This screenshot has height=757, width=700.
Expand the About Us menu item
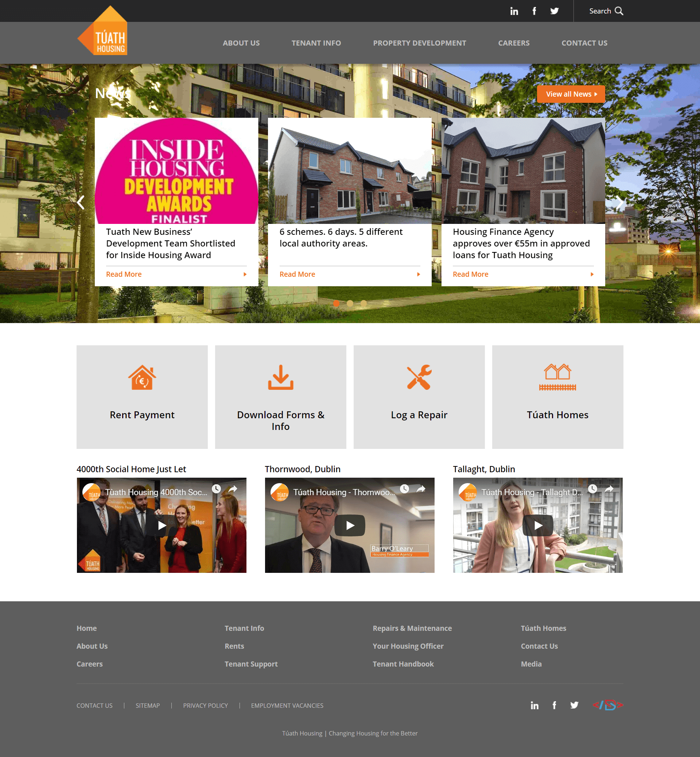tap(241, 43)
